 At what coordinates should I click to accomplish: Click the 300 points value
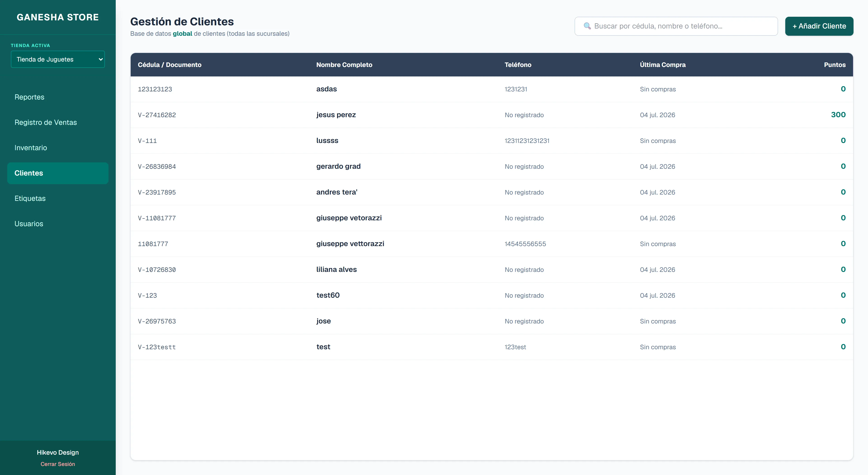point(838,115)
